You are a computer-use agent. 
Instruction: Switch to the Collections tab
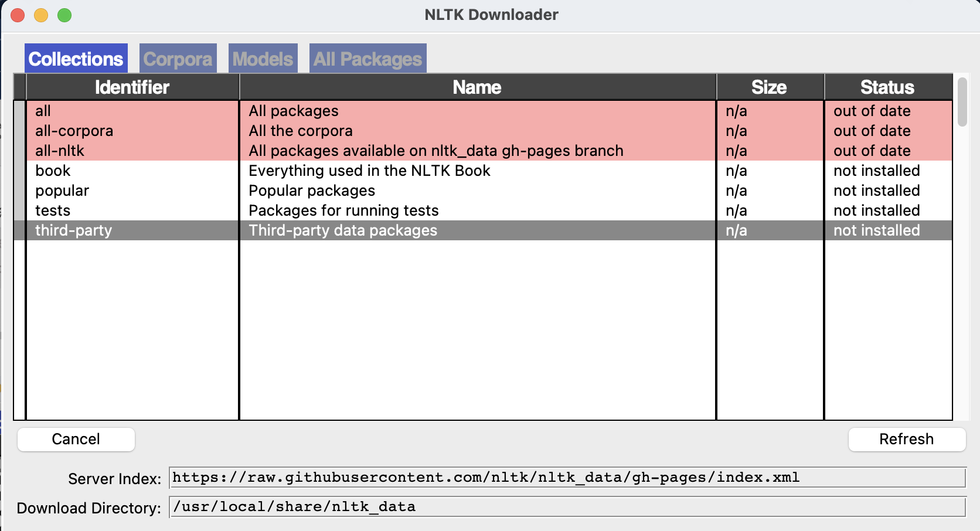point(76,59)
